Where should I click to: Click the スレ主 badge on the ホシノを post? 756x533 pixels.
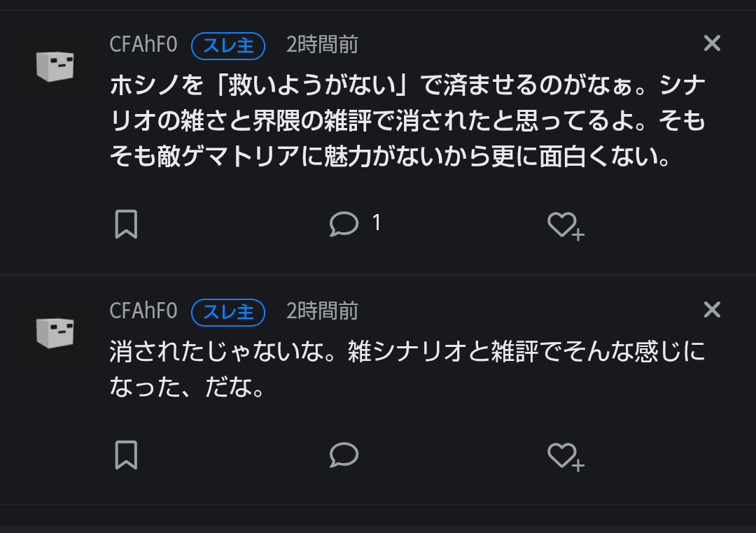coord(228,45)
